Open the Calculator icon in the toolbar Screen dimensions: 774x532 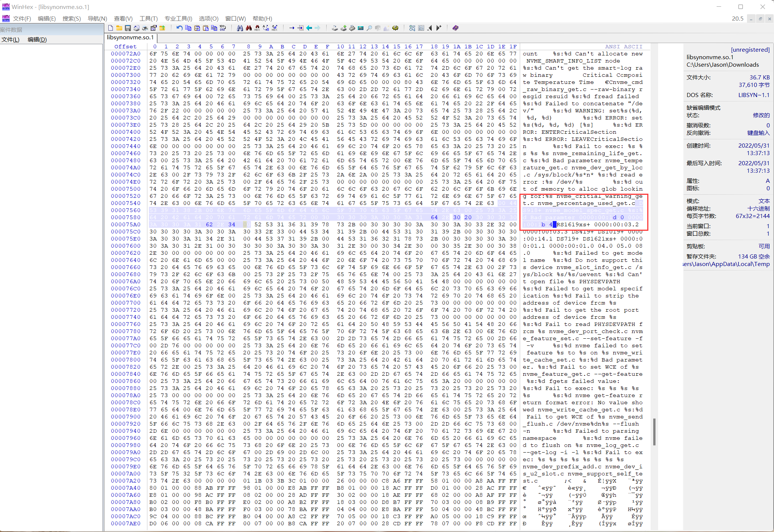pos(361,28)
